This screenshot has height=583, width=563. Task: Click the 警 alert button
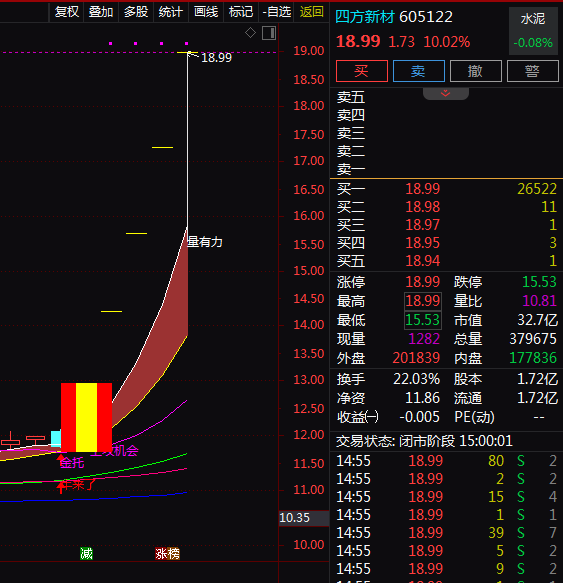[x=533, y=71]
